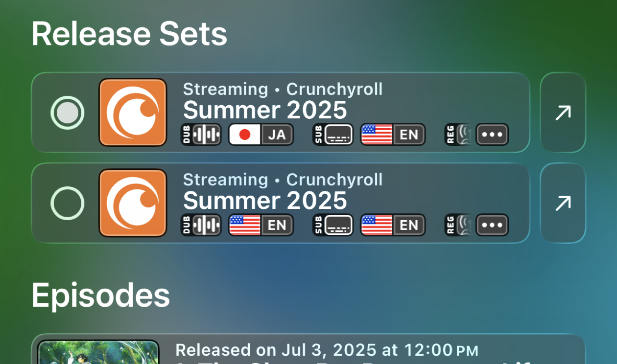Screen dimensions: 617x364
Task: Expand the region ellipsis badge on first set
Action: [492, 135]
